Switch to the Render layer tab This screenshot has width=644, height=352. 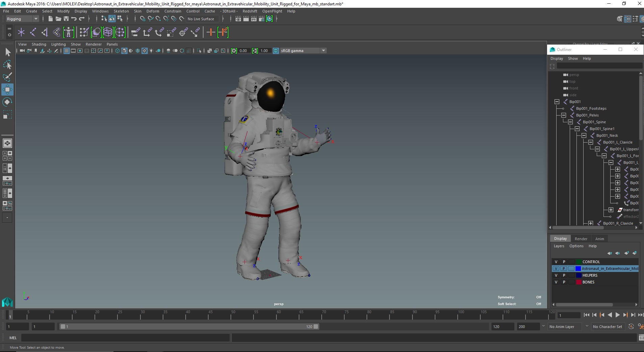pyautogui.click(x=581, y=239)
